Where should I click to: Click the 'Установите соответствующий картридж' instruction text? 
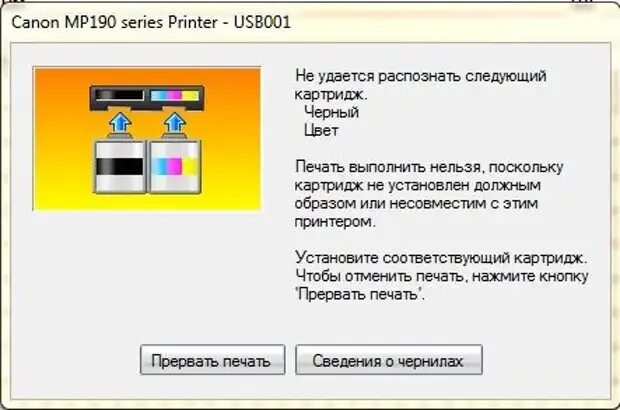[441, 258]
